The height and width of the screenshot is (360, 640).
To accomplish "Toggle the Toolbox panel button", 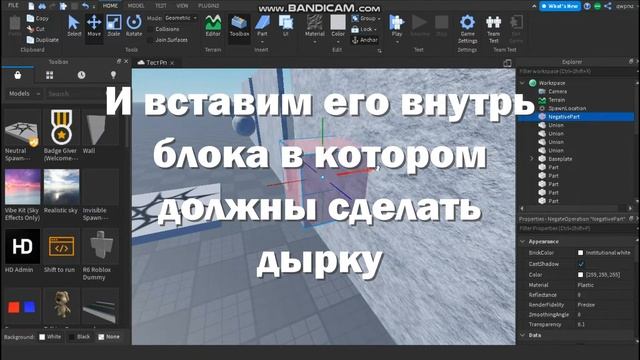I will click(239, 26).
